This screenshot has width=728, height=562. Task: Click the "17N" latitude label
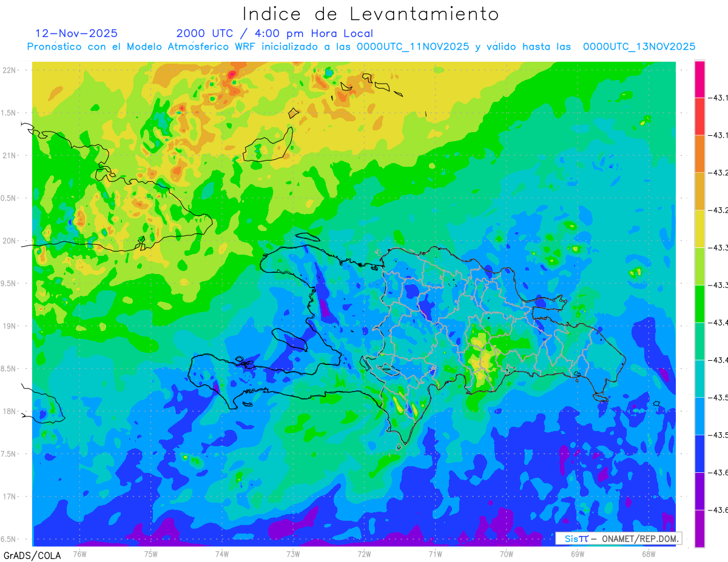8,497
